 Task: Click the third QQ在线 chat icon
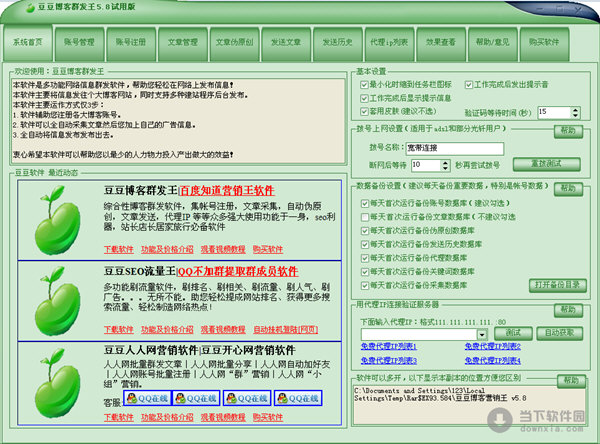click(249, 398)
